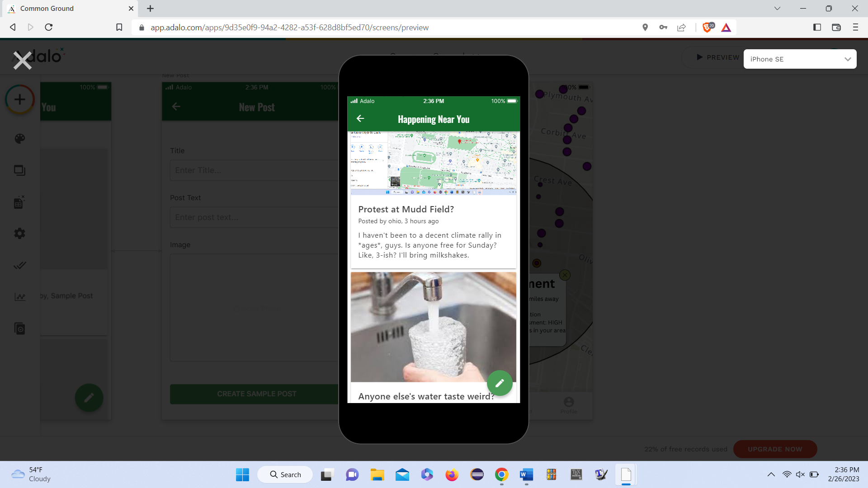Close the preview with the X icon
Viewport: 868px width, 488px height.
click(x=22, y=60)
